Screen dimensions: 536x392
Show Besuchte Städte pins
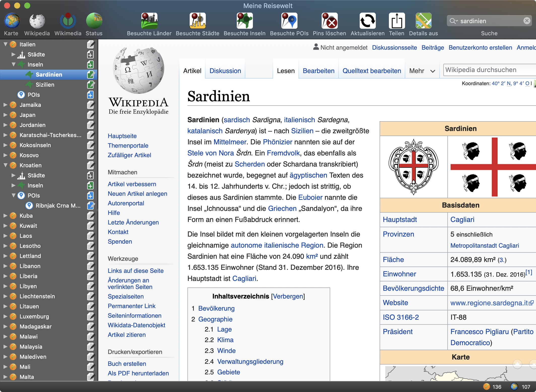point(197,21)
